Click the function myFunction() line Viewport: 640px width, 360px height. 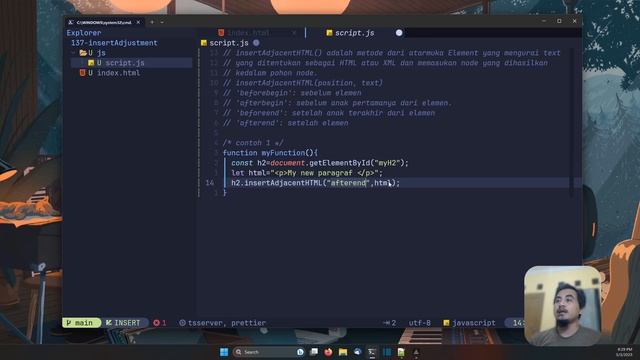tap(270, 153)
